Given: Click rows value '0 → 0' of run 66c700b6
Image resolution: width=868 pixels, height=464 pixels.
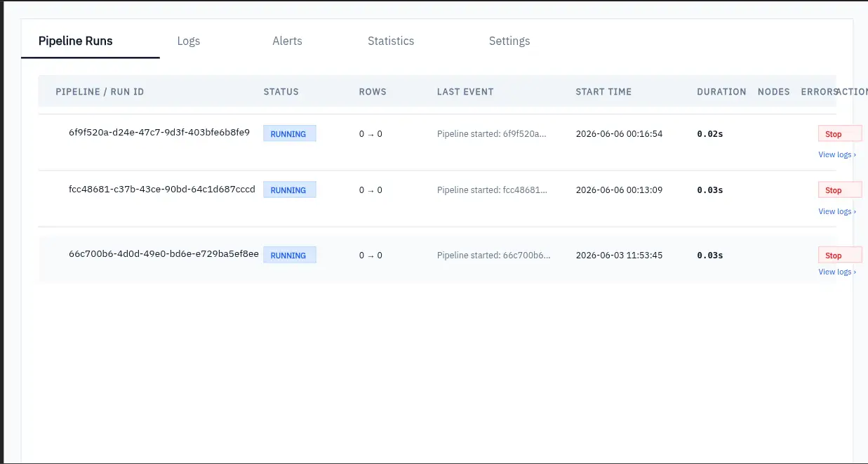Looking at the screenshot, I should pyautogui.click(x=370, y=255).
